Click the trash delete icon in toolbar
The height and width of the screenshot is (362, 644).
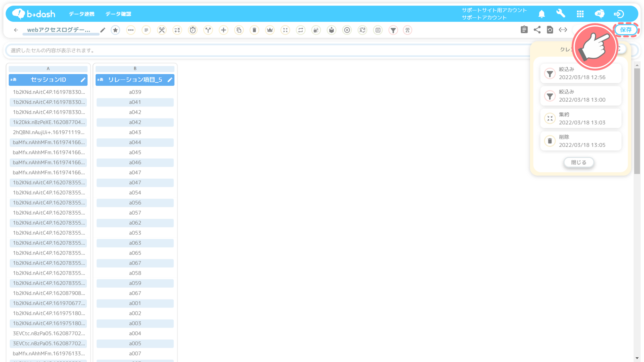[x=254, y=30]
